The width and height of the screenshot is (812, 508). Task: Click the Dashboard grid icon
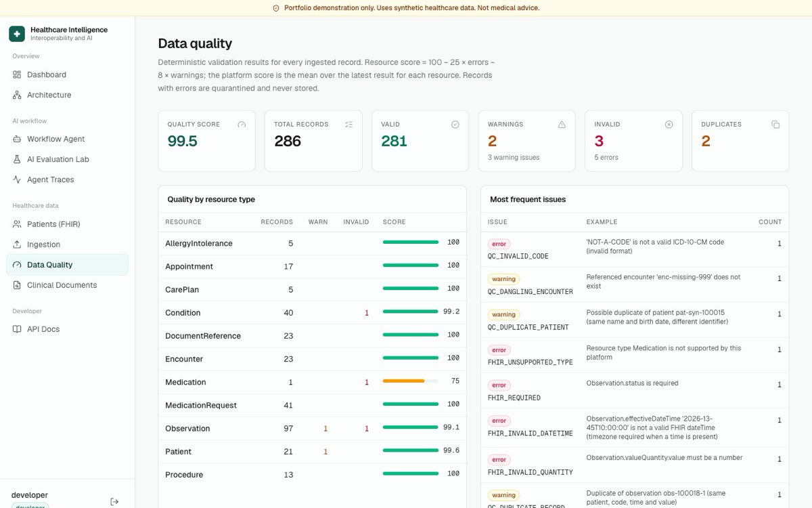(17, 75)
